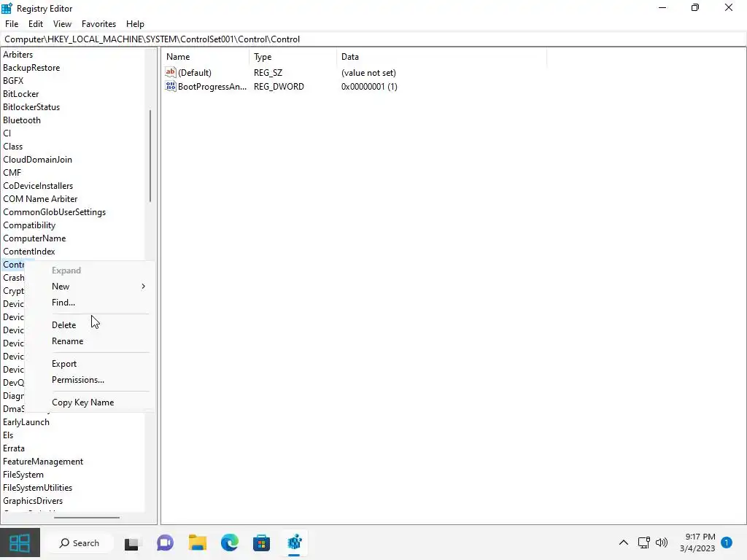This screenshot has height=560, width=747.
Task: Click the tree pane vertical scrollbar thumb
Action: (x=150, y=156)
